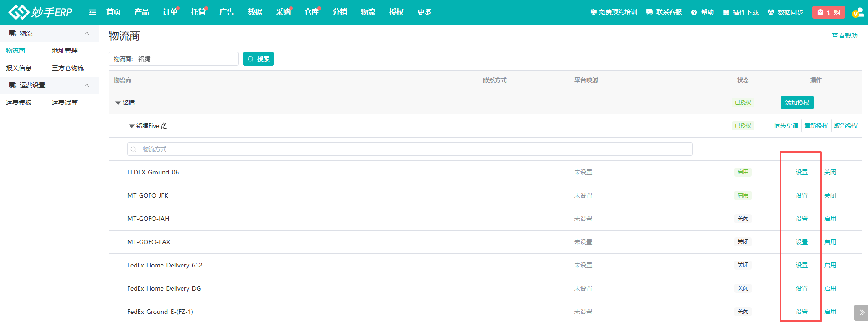Image resolution: width=868 pixels, height=323 pixels.
Task: Open the 订单 top menu
Action: tap(170, 12)
